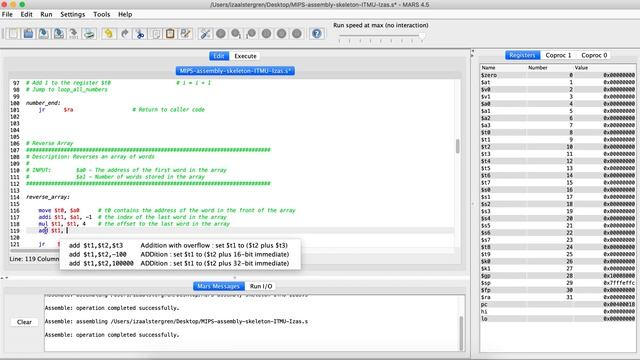Select the Mars Messages tab

click(x=218, y=286)
